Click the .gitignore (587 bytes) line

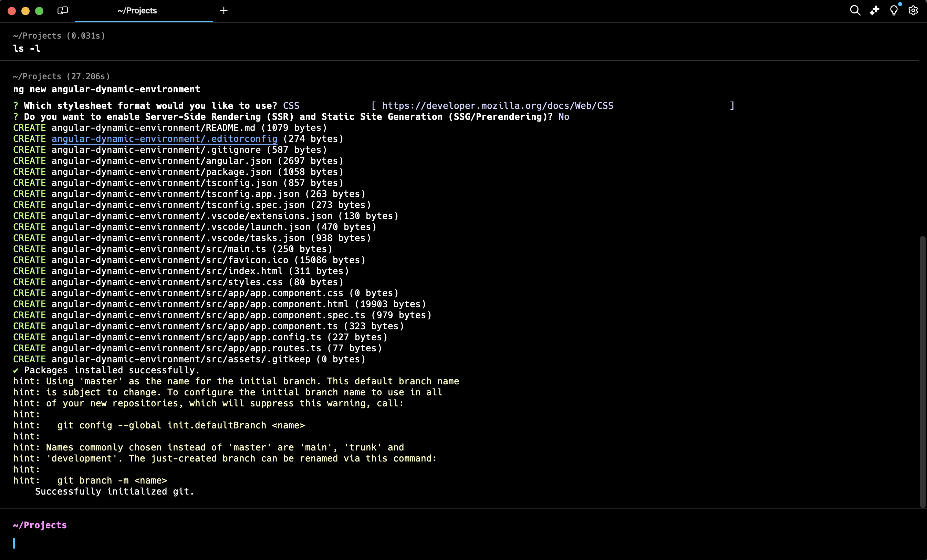(x=170, y=150)
